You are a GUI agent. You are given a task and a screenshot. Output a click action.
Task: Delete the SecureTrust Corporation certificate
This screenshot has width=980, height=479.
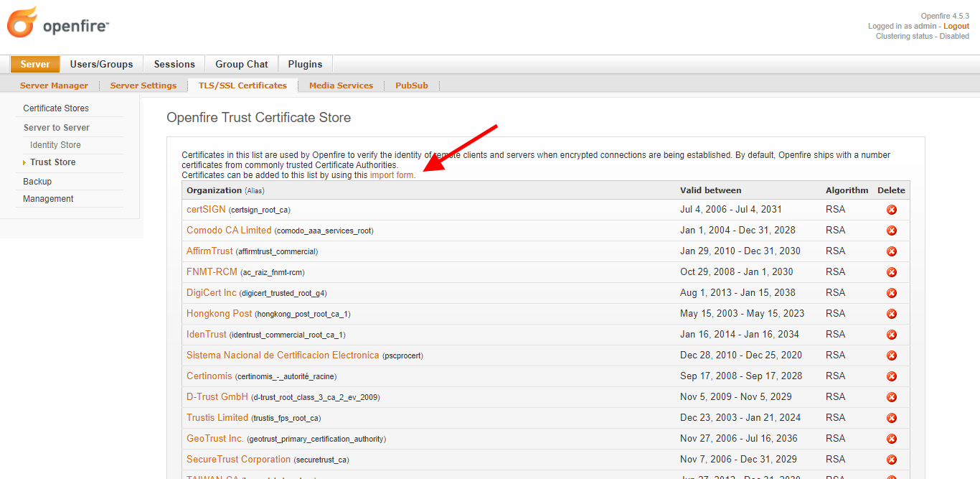892,460
